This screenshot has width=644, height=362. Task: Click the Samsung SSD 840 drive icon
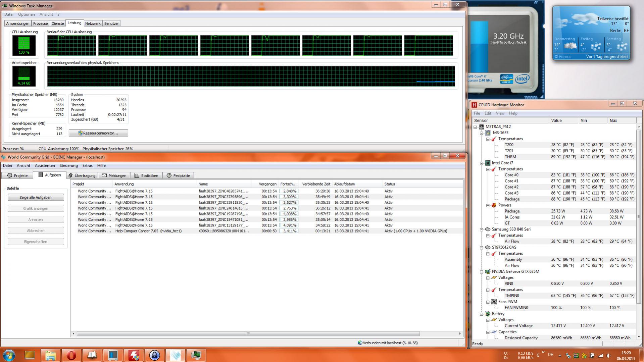click(x=487, y=229)
